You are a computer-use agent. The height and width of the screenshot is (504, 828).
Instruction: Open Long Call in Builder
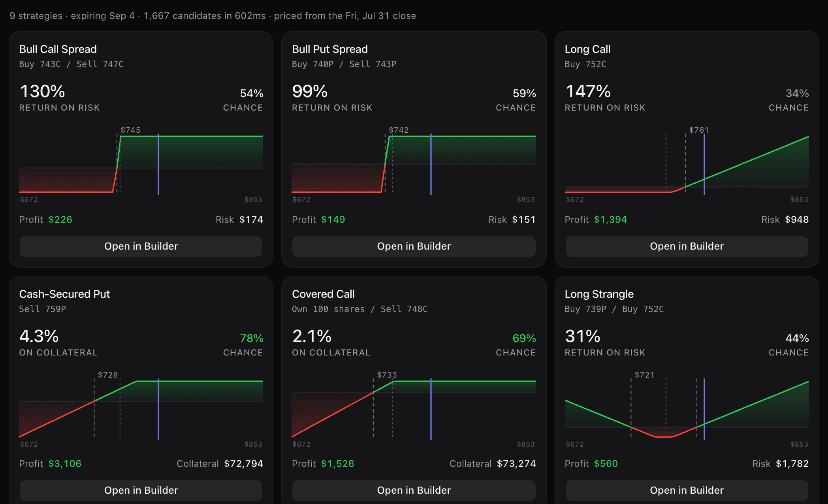(x=687, y=246)
